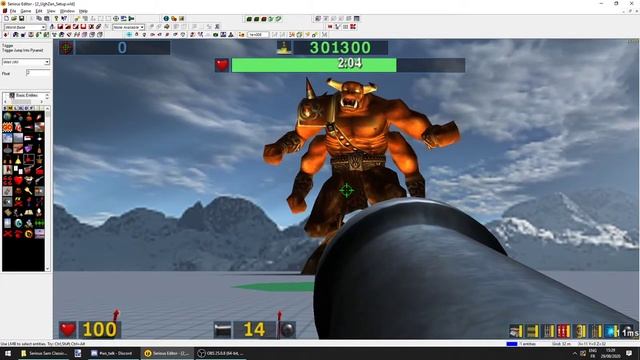Click the numeric text field in third toolbar row
Viewport: 640px width, 360px height.
(x=258, y=35)
